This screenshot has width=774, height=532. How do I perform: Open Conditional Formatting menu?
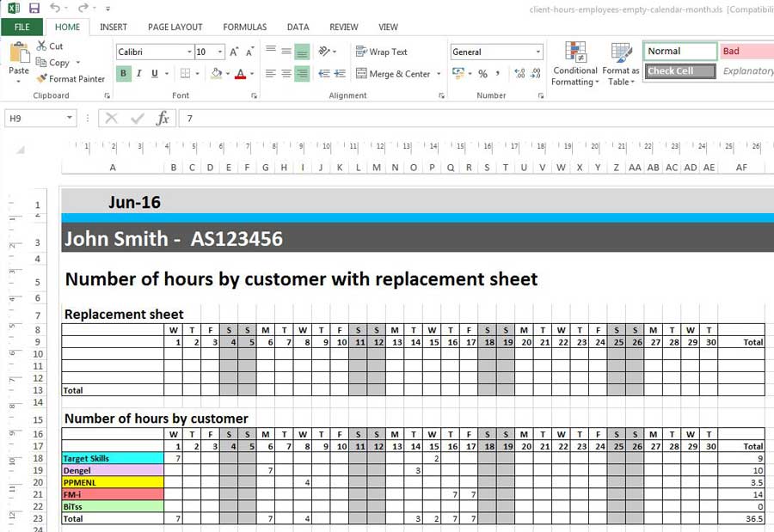[575, 64]
